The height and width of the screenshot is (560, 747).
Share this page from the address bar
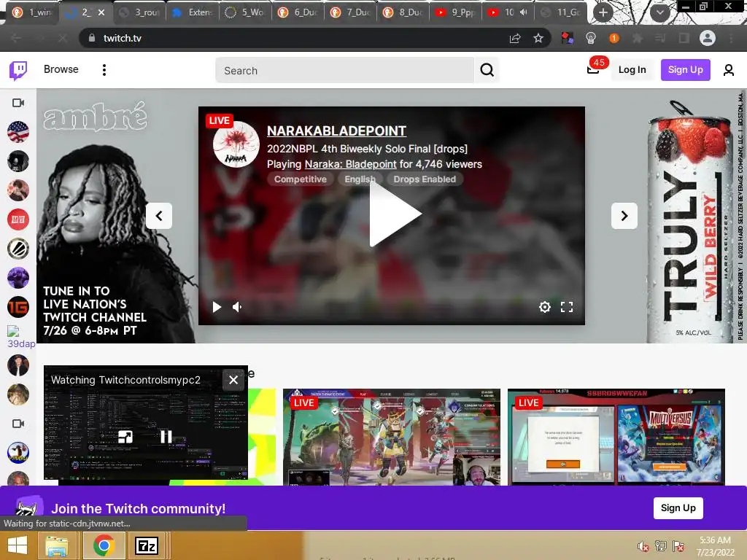(515, 38)
